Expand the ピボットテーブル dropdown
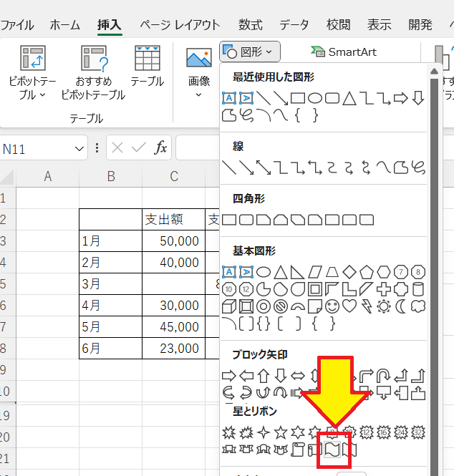 coord(32,87)
